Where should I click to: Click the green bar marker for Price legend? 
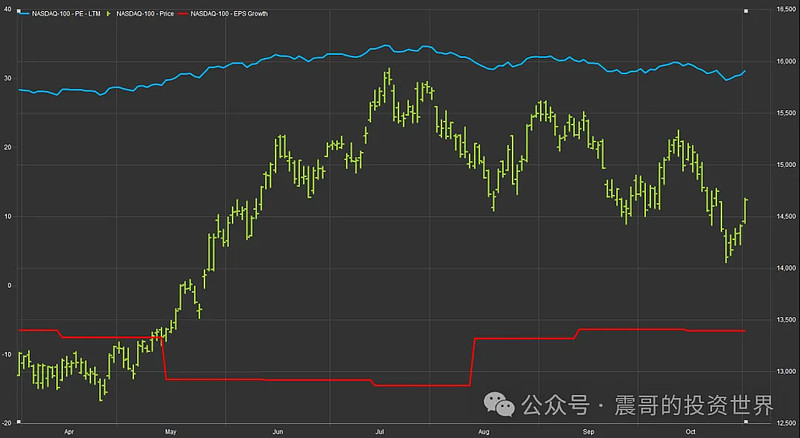[x=108, y=14]
